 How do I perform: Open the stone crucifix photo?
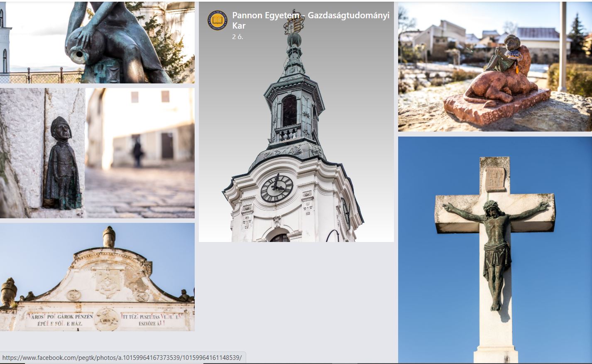[x=495, y=250]
